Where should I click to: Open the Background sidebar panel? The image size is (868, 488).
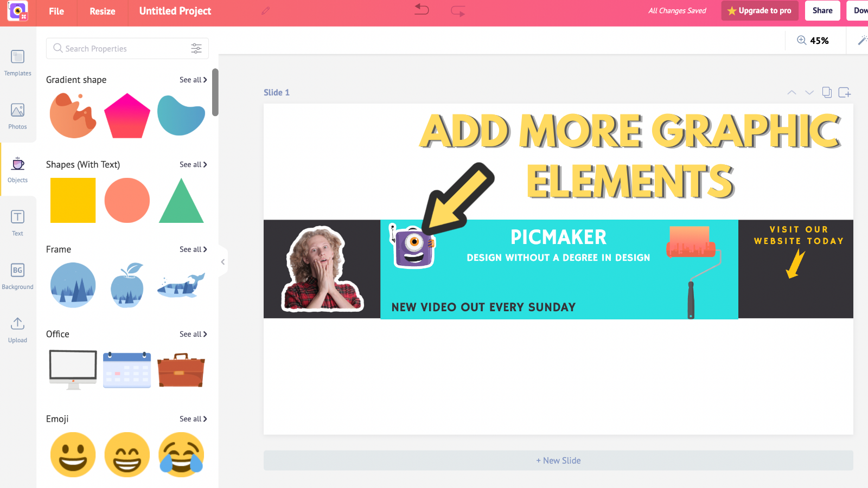(17, 277)
